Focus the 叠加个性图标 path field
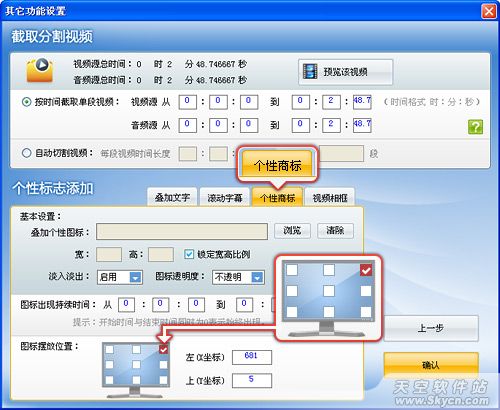The image size is (500, 410). click(182, 231)
